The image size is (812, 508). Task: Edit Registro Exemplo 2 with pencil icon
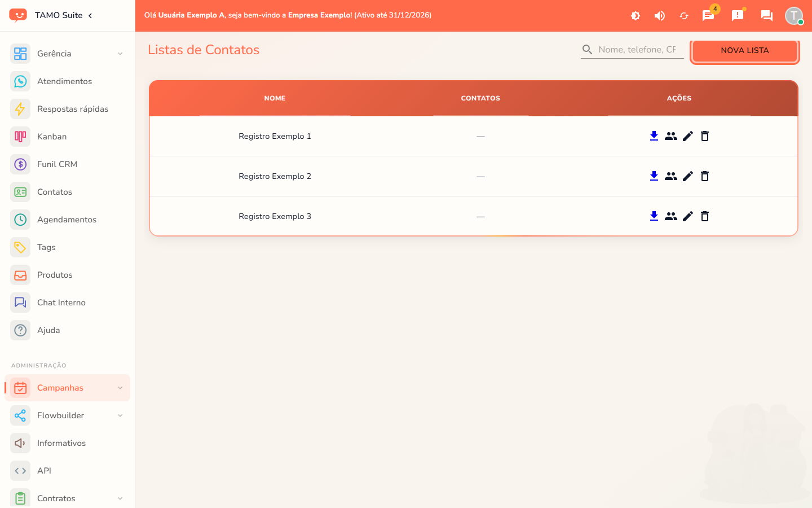coord(688,176)
